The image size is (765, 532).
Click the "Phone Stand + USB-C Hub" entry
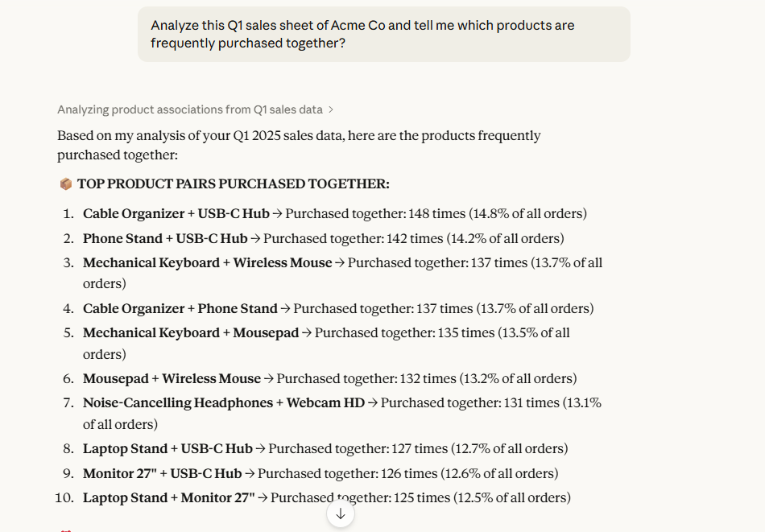tap(165, 239)
